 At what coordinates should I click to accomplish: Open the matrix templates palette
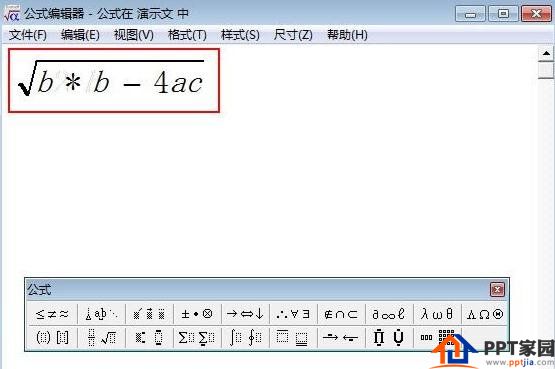437,337
